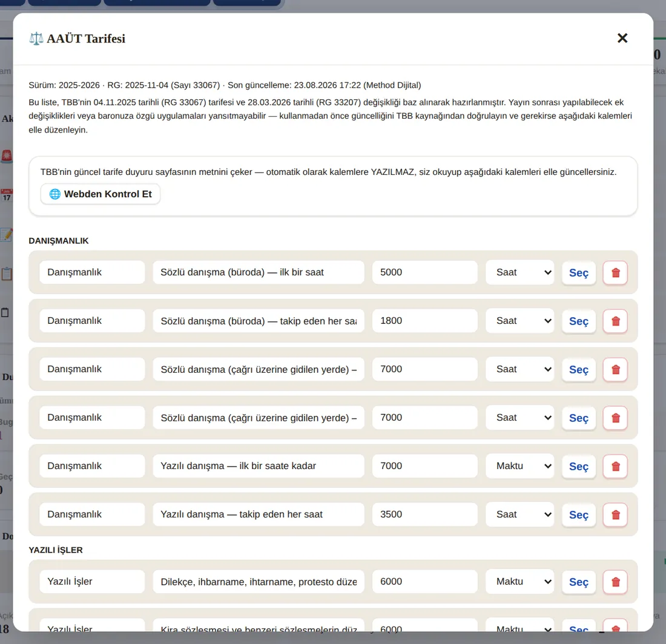Close the AAÜT Tarifesi dialog
The image size is (666, 644).
coord(622,38)
